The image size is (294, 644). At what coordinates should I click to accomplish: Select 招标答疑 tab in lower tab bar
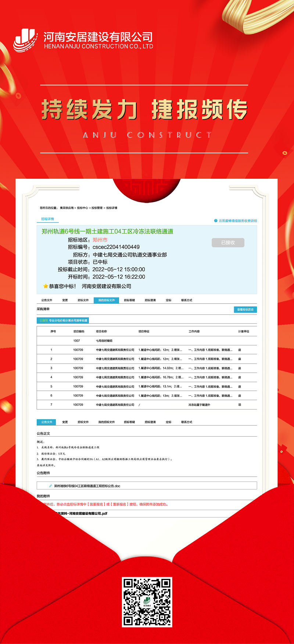(x=129, y=422)
